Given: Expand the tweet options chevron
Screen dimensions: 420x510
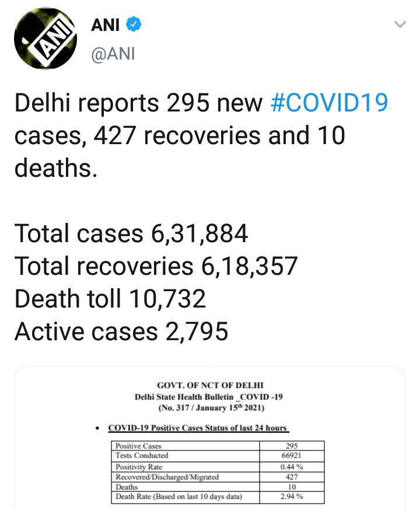Looking at the screenshot, I should click(400, 25).
